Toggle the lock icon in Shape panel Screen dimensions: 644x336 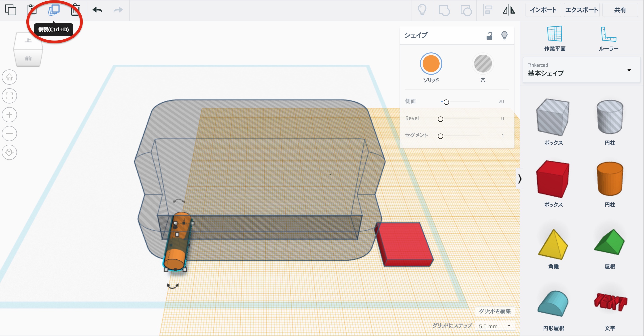[x=489, y=36]
